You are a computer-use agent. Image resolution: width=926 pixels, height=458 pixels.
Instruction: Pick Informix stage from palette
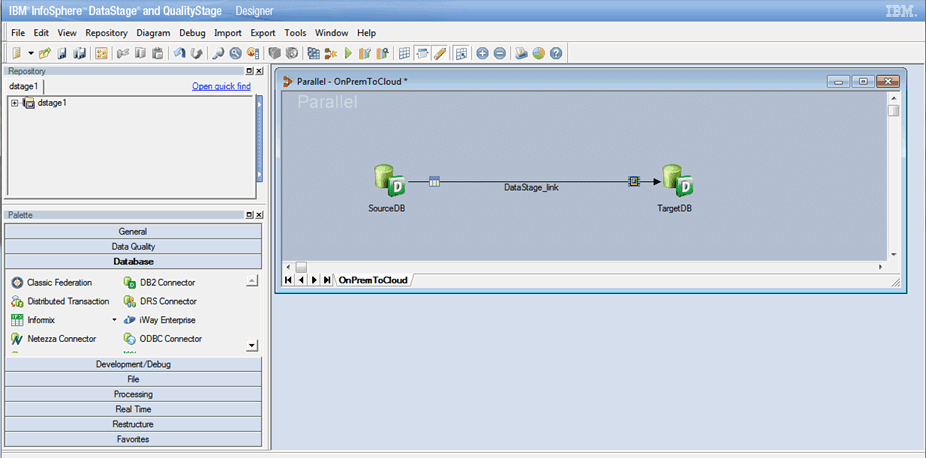click(34, 320)
